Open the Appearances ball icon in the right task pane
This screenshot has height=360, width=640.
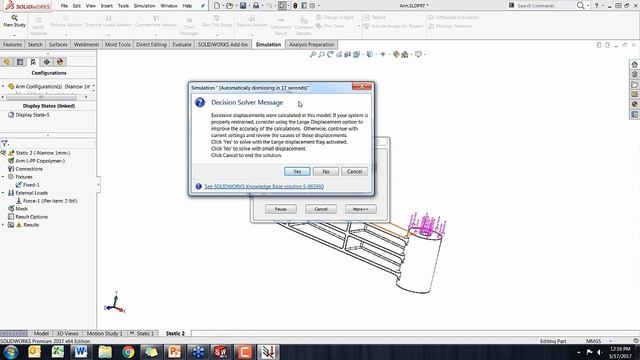[634, 104]
